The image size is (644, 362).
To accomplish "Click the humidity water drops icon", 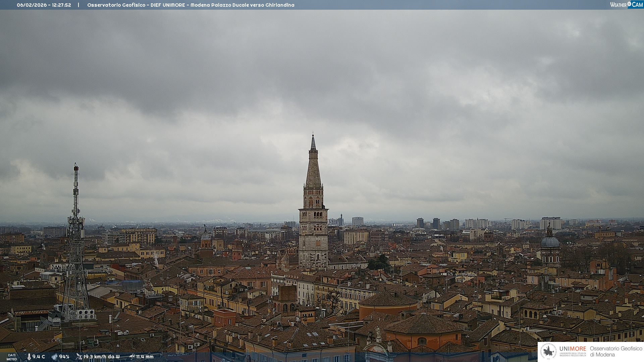I will (x=54, y=357).
